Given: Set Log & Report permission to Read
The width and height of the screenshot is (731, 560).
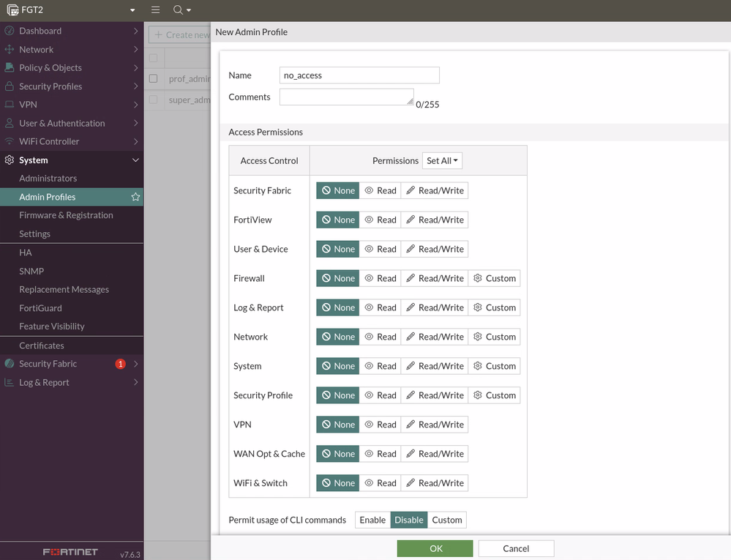Looking at the screenshot, I should pyautogui.click(x=380, y=307).
